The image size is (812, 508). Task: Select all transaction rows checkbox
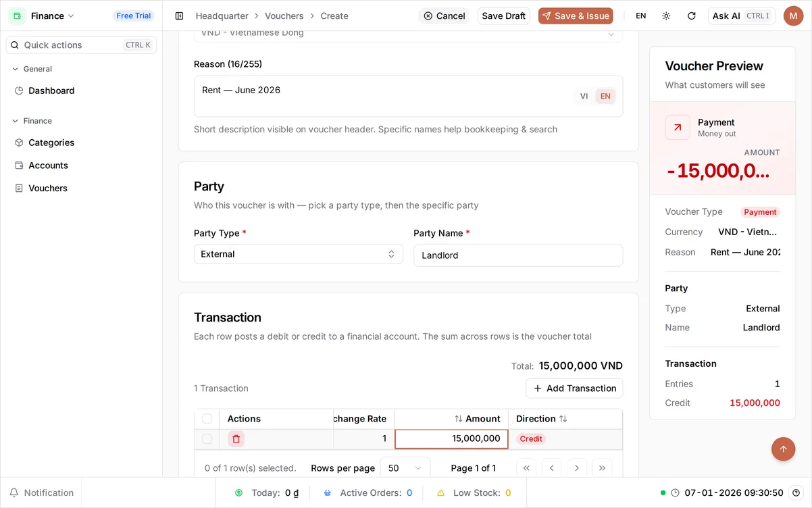click(207, 419)
